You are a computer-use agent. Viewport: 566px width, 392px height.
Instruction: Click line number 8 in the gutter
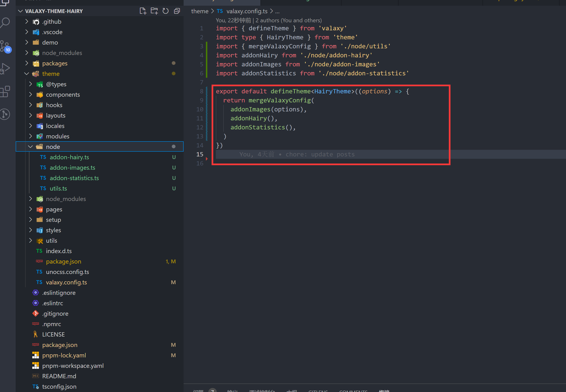(201, 91)
